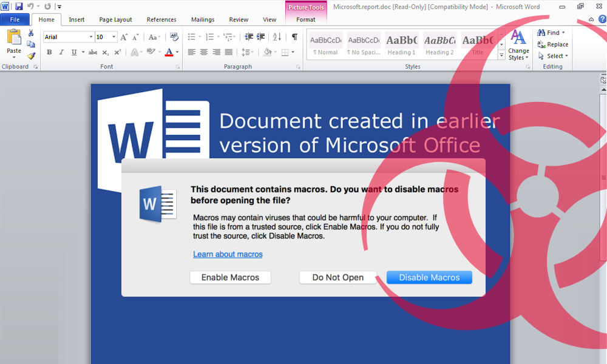The width and height of the screenshot is (607, 364).
Task: Open the Font dialog launcher
Action: tap(178, 67)
